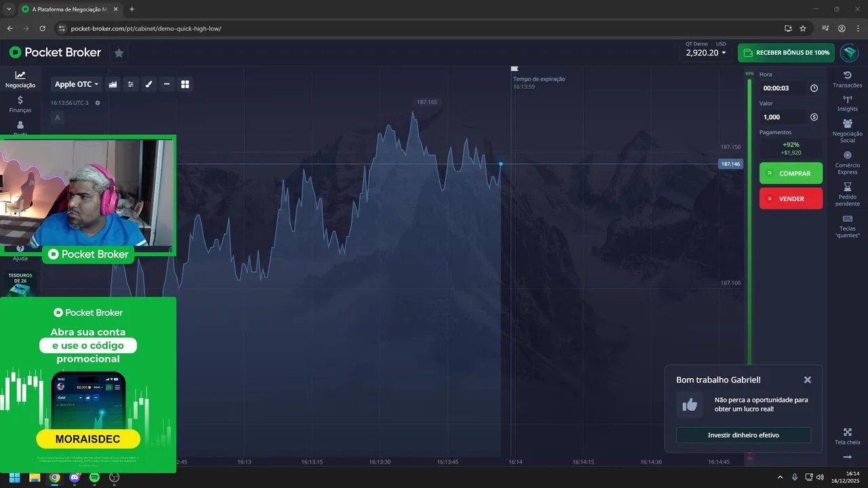Open the Tesouros de 26 promotion
Screen dimensions: 868x488
20,284
